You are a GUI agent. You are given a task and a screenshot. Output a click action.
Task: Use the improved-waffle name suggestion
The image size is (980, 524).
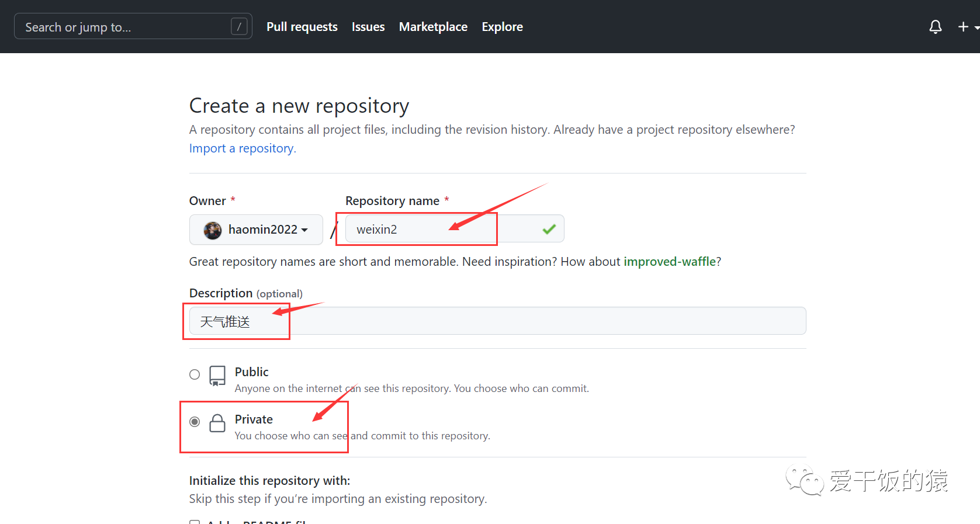tap(670, 262)
